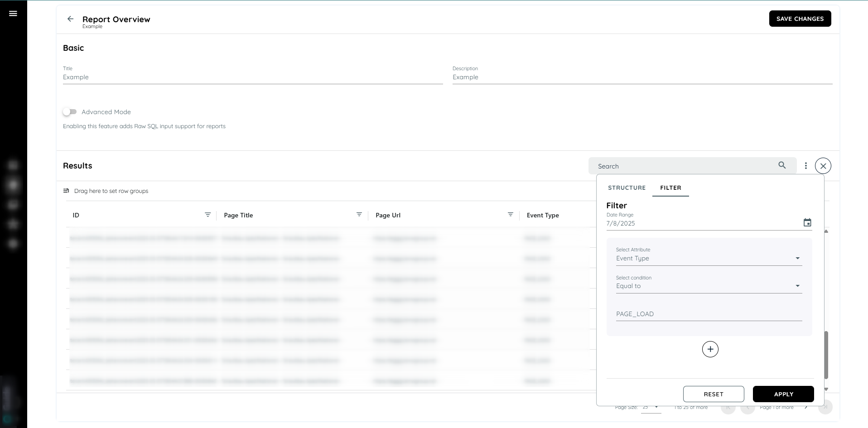Add another filter with the plus circle
The image size is (868, 428).
710,349
